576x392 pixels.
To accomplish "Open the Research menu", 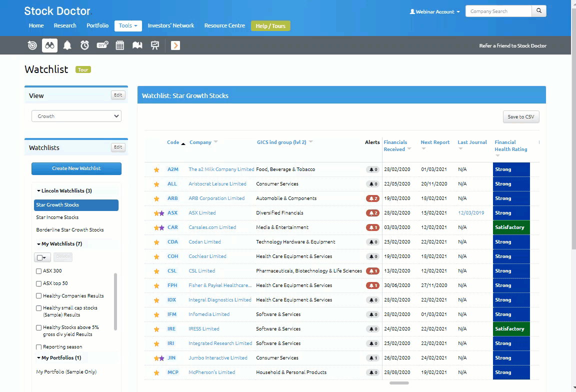I will pos(65,25).
